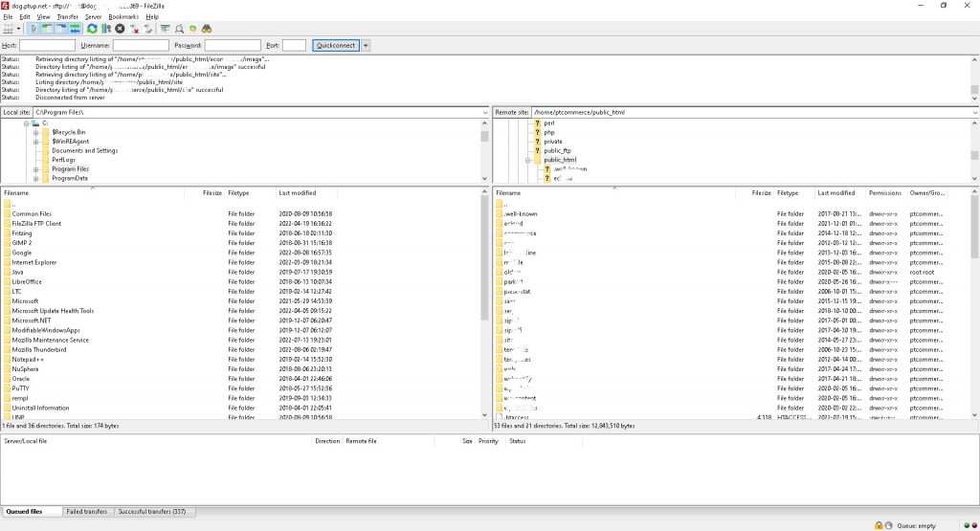Expand the ProgramData tree node
Screen dimensions: 980x531
(35, 179)
